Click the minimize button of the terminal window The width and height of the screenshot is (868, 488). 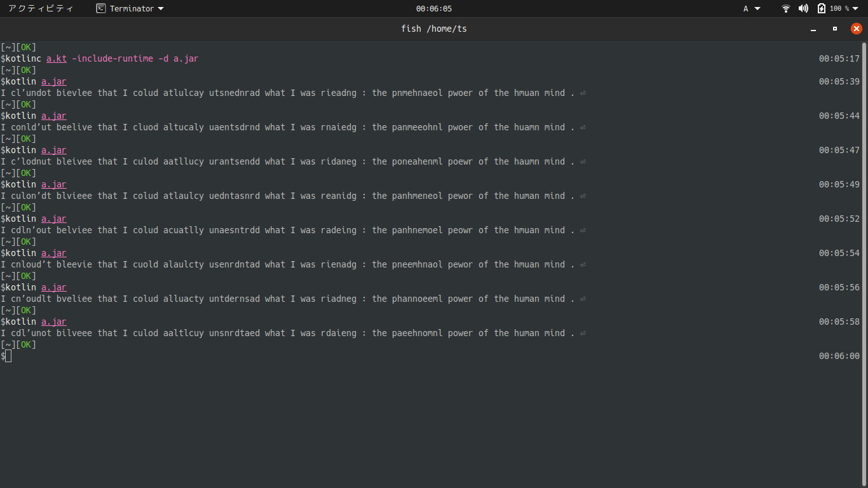813,29
